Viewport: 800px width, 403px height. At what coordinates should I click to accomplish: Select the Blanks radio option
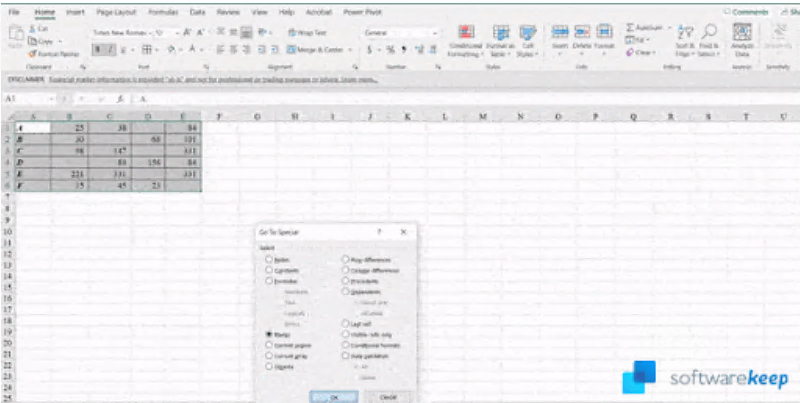coord(269,335)
